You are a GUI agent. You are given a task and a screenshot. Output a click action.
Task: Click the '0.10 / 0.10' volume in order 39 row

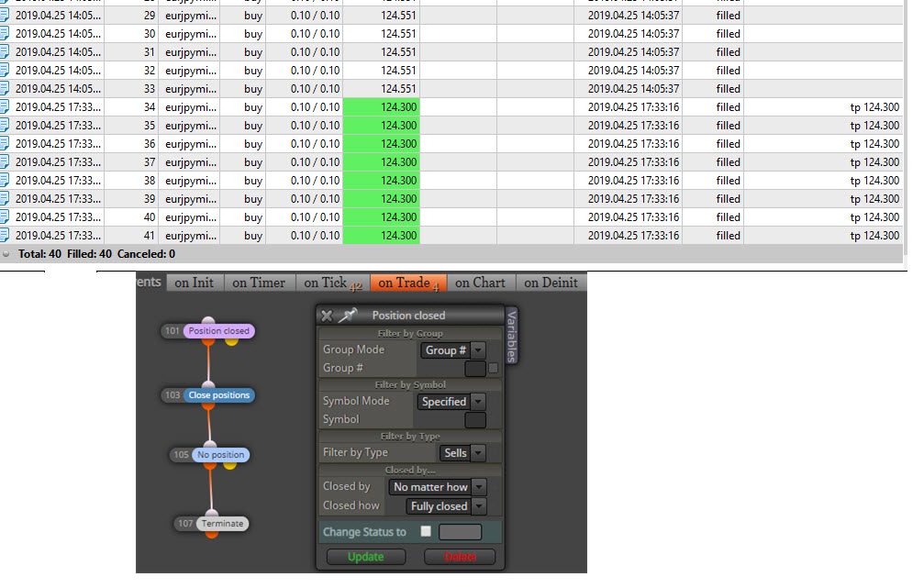click(x=316, y=199)
